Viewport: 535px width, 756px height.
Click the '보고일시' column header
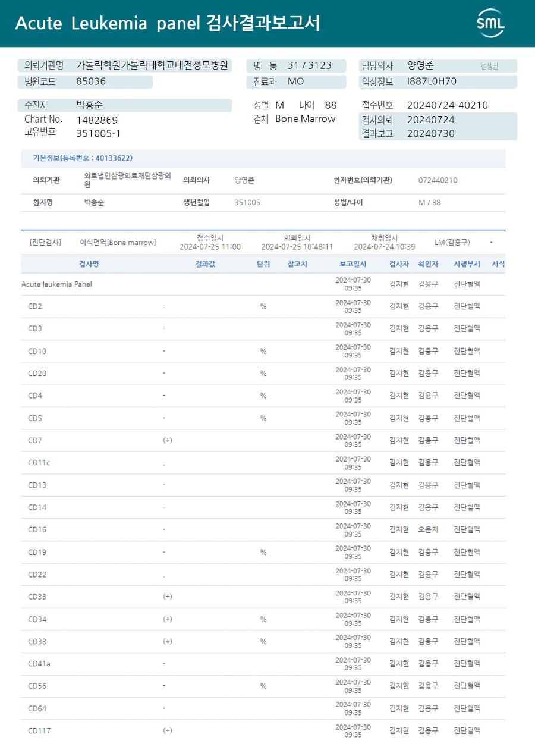coord(353,264)
